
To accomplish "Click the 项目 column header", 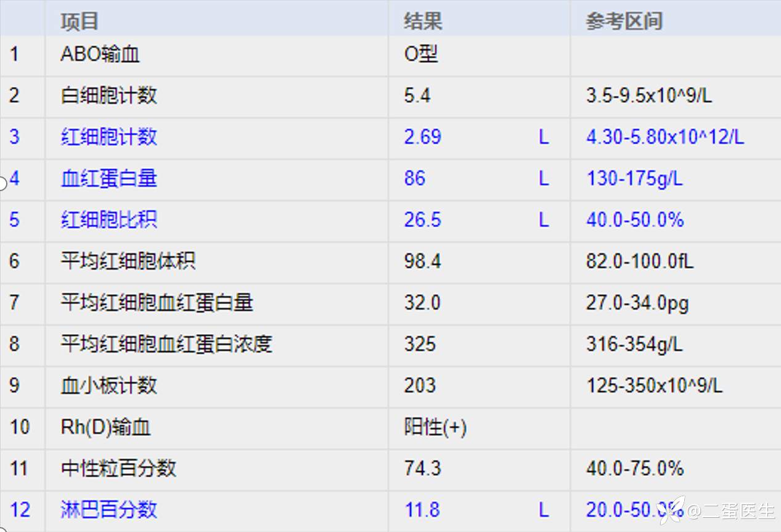I will click(80, 22).
